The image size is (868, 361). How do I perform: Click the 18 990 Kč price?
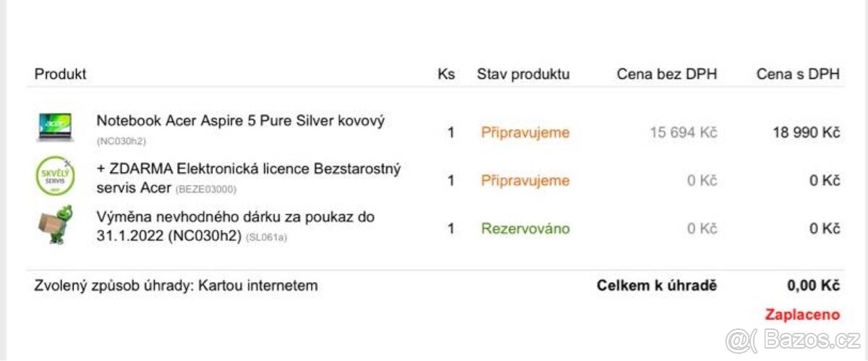(x=806, y=132)
